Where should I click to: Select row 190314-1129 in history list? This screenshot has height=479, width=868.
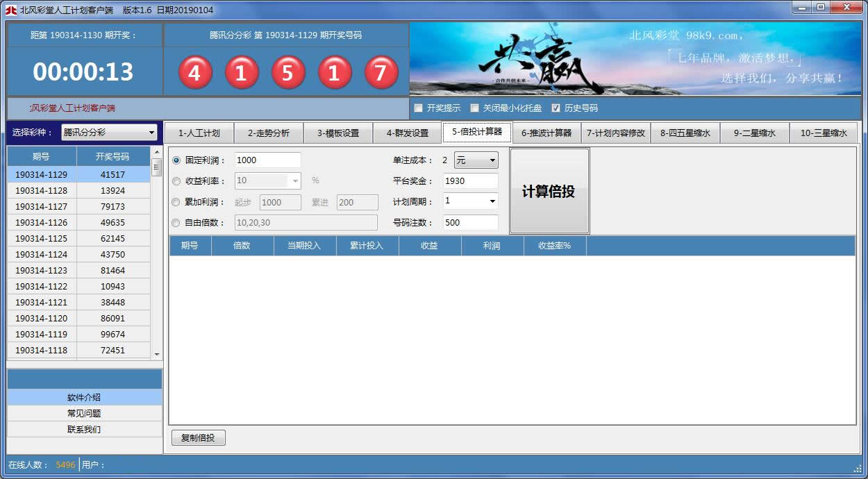[x=78, y=175]
